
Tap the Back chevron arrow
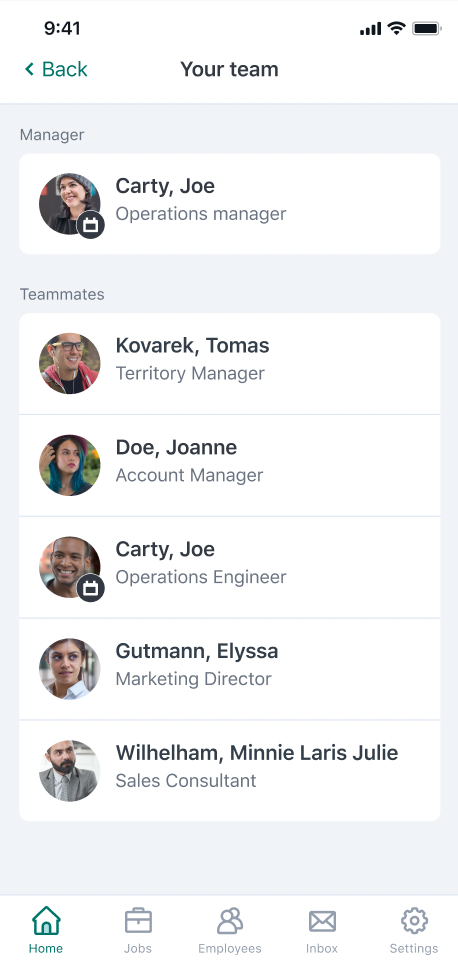coord(29,69)
